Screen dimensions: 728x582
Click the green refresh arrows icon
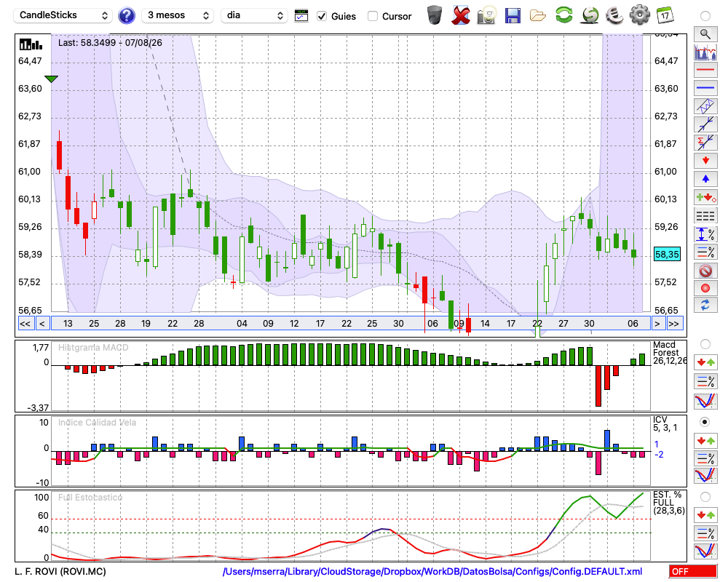pyautogui.click(x=563, y=15)
